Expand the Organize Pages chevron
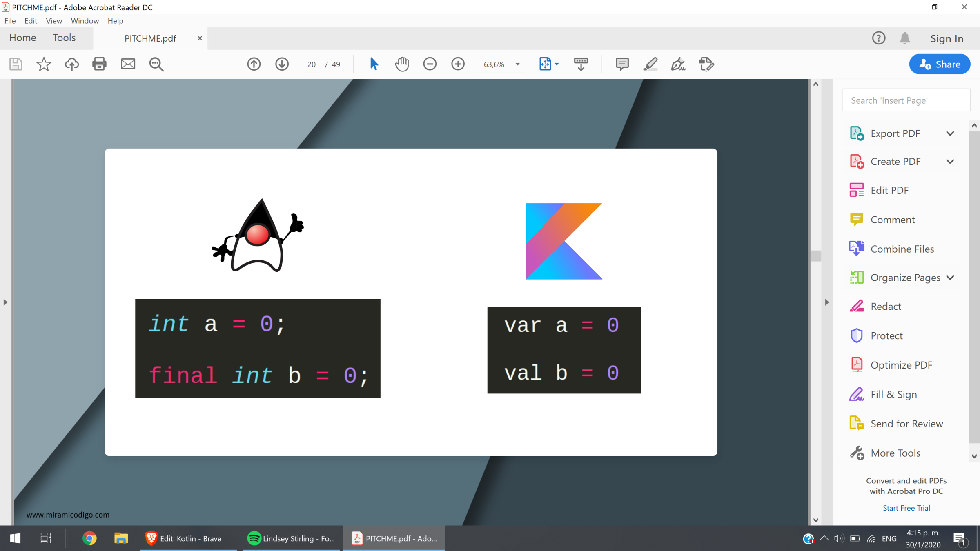This screenshot has width=980, height=551. coord(950,278)
